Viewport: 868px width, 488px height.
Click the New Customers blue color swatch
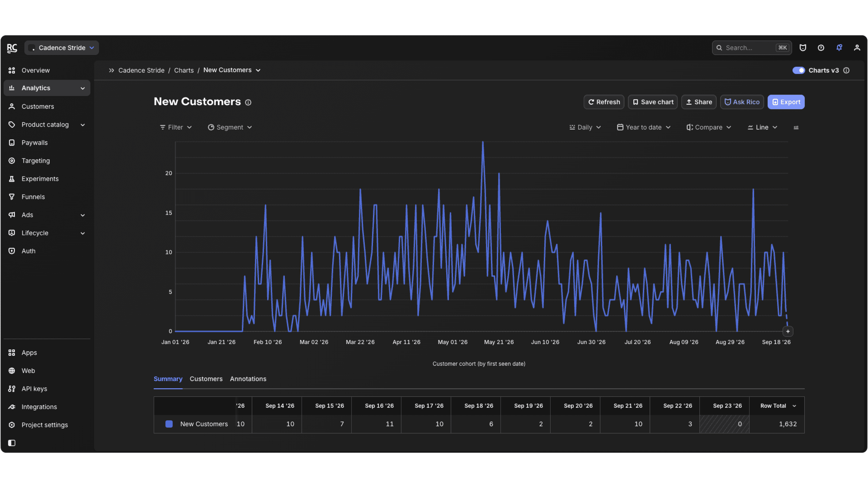pos(169,424)
